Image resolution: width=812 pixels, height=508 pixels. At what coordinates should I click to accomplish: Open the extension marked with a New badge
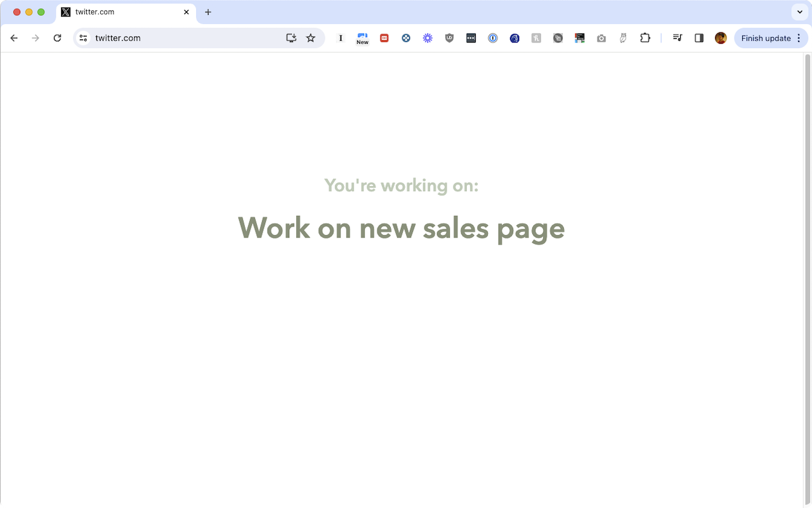(x=362, y=38)
